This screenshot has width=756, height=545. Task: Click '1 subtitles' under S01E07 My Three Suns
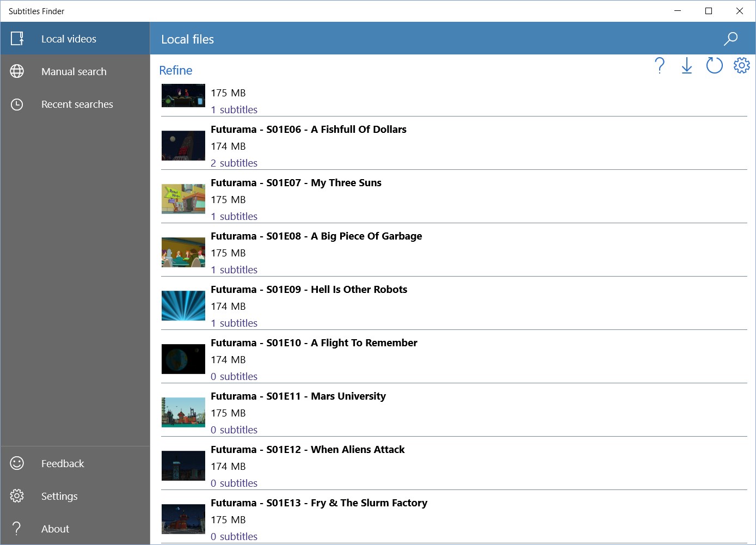tap(234, 216)
